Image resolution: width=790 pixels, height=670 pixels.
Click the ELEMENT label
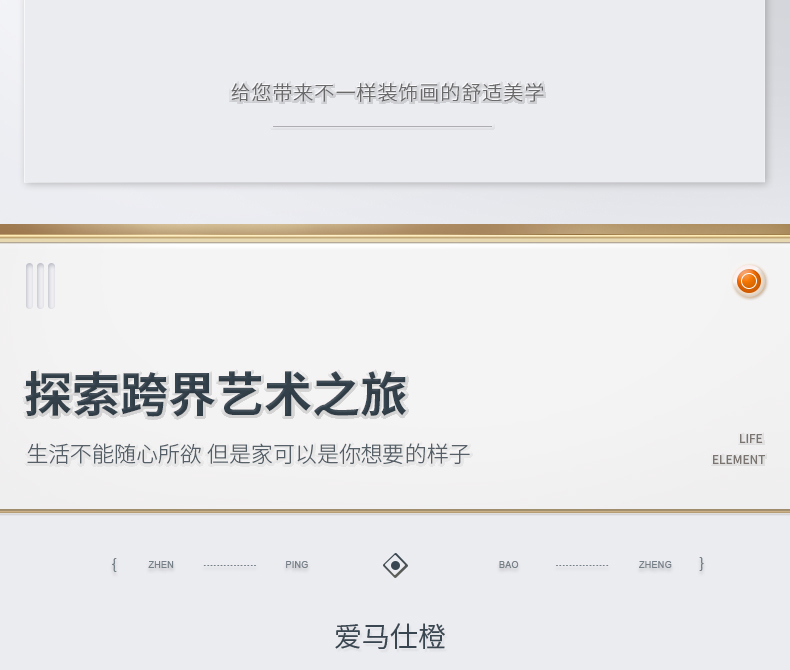pyautogui.click(x=739, y=460)
